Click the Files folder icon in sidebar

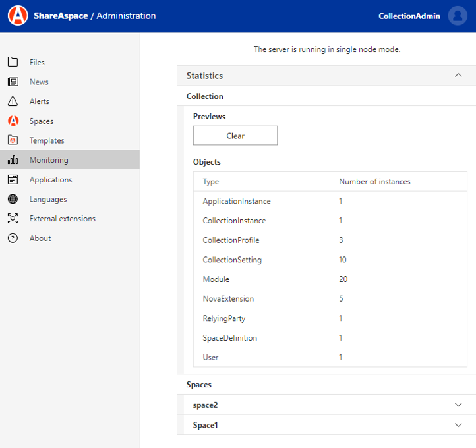13,63
